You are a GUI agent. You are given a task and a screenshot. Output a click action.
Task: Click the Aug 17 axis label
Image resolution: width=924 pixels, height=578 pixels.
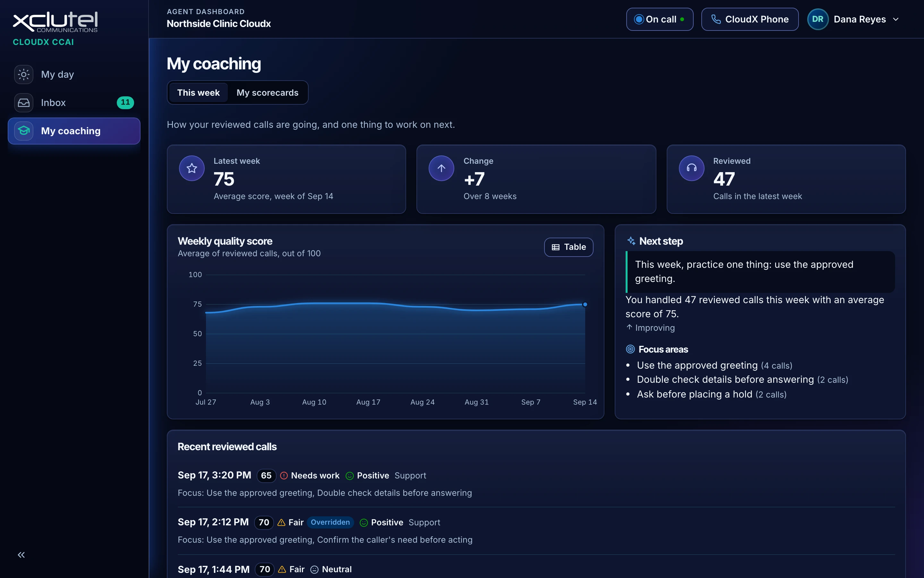368,402
